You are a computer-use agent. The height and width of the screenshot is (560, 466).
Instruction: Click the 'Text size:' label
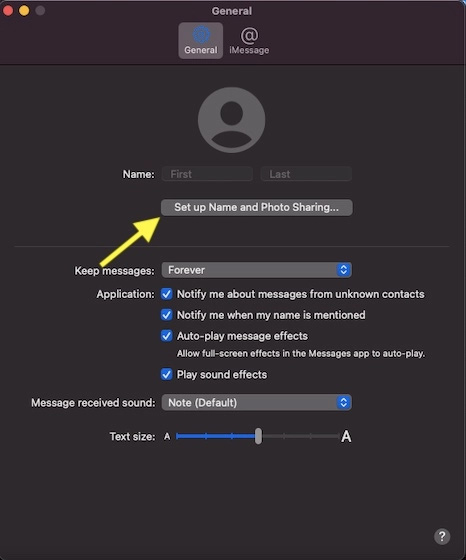coord(132,436)
